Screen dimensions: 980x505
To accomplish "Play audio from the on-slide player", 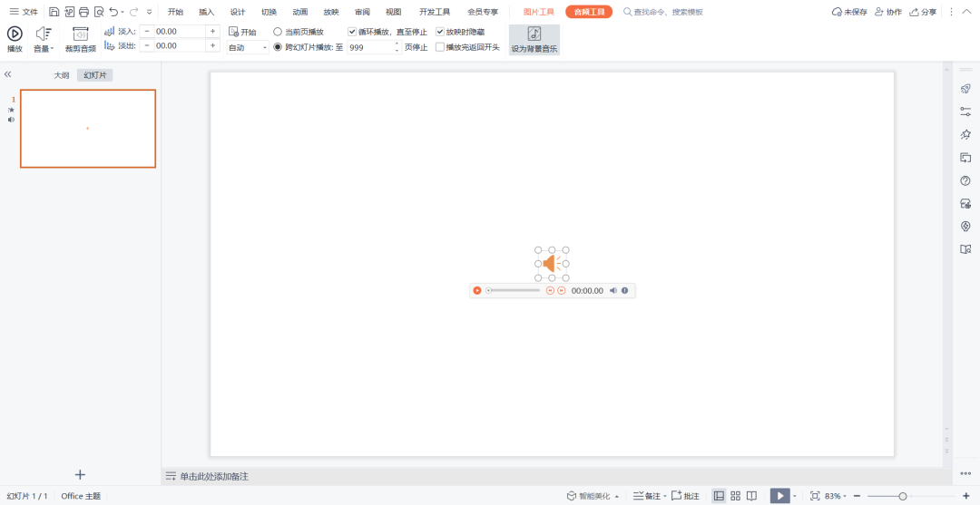I will coord(477,290).
